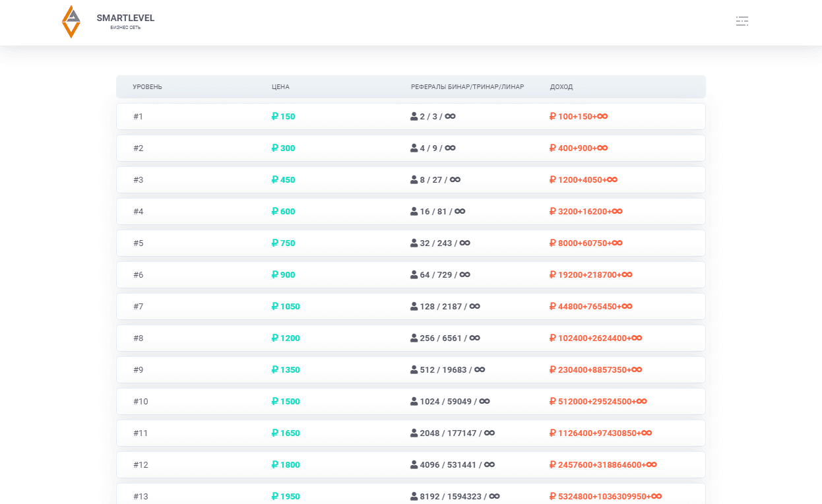Click the РЕФЕРАЛЫ БИНАР/ТРИНАР/ЛИНАР column header
822x504 pixels.
[x=467, y=87]
